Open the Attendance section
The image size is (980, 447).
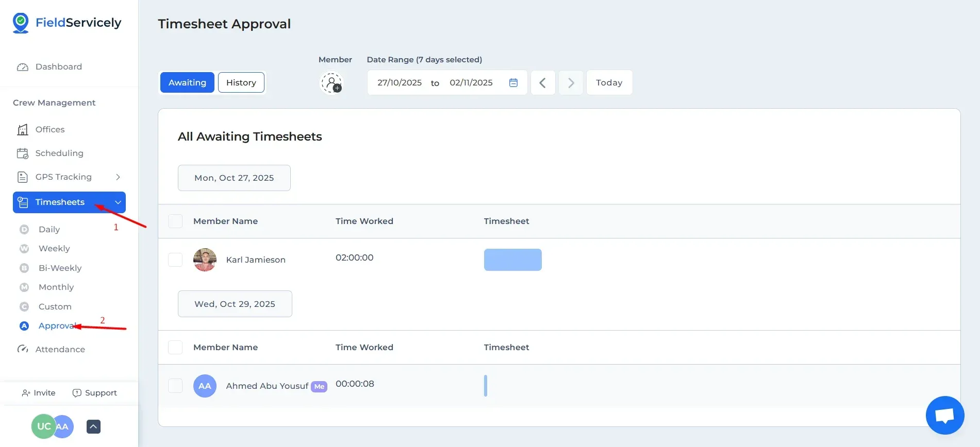pos(60,349)
